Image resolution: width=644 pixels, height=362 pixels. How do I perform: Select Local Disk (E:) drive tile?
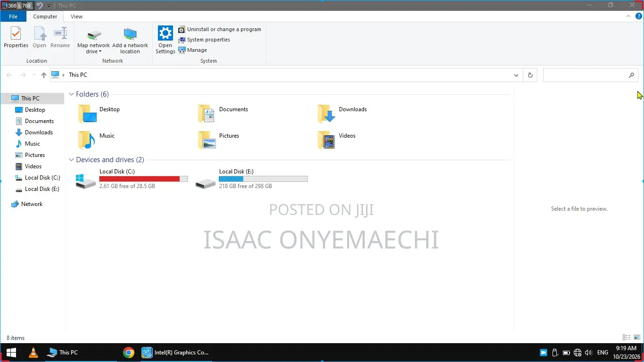coord(252,179)
